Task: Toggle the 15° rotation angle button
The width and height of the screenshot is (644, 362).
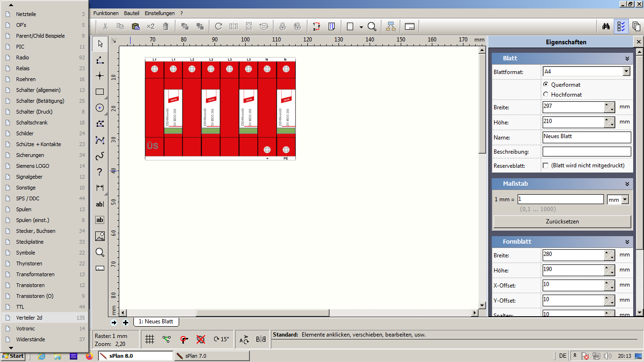Action: pos(221,339)
